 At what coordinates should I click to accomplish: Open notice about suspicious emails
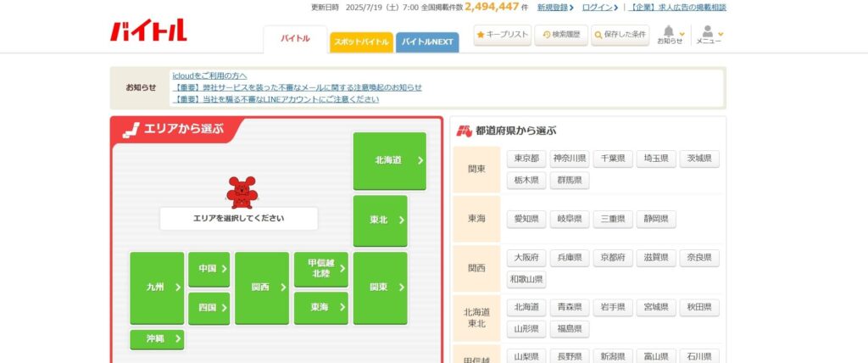tap(297, 87)
